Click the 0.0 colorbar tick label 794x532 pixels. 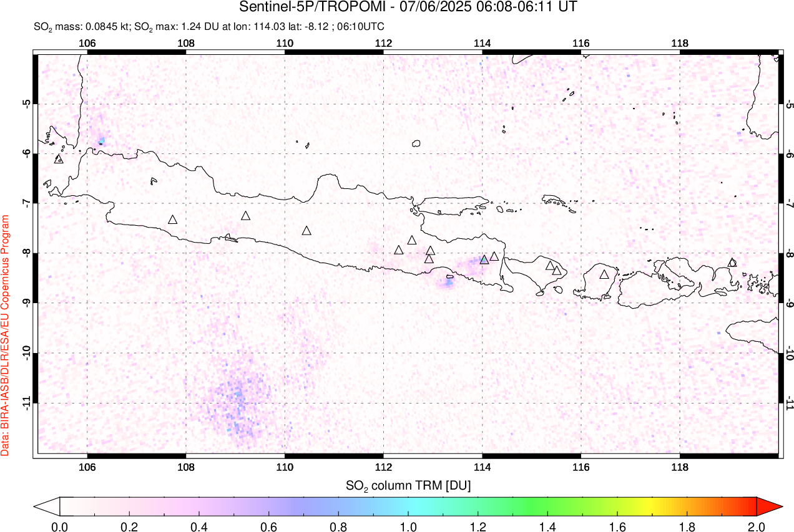(60, 526)
